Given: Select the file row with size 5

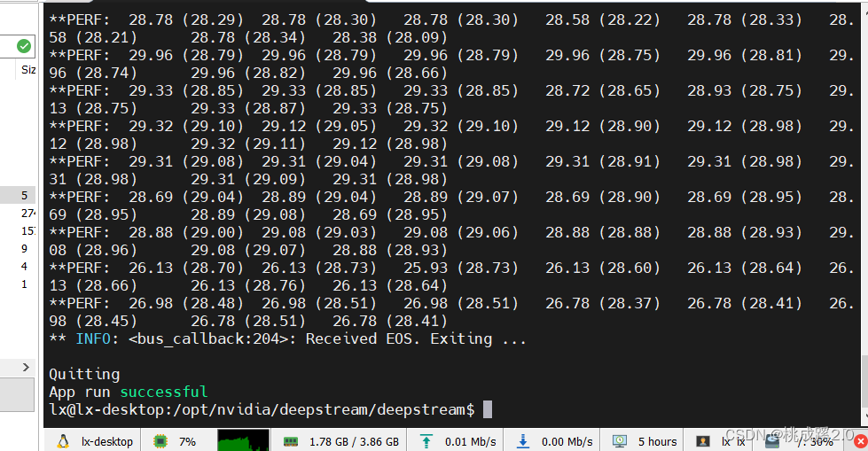Looking at the screenshot, I should pos(18,195).
